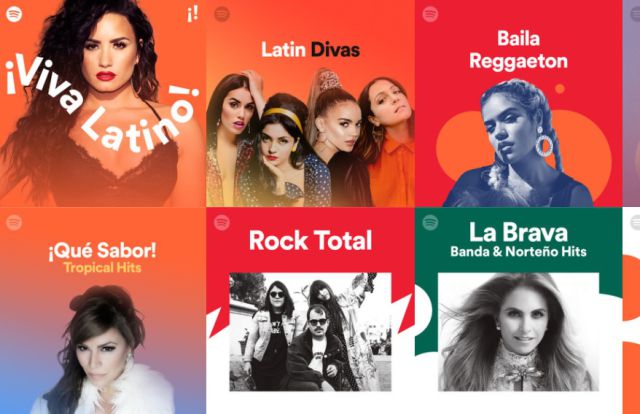Open the Latin Divas playlist cover
This screenshot has width=640, height=414.
[x=310, y=103]
